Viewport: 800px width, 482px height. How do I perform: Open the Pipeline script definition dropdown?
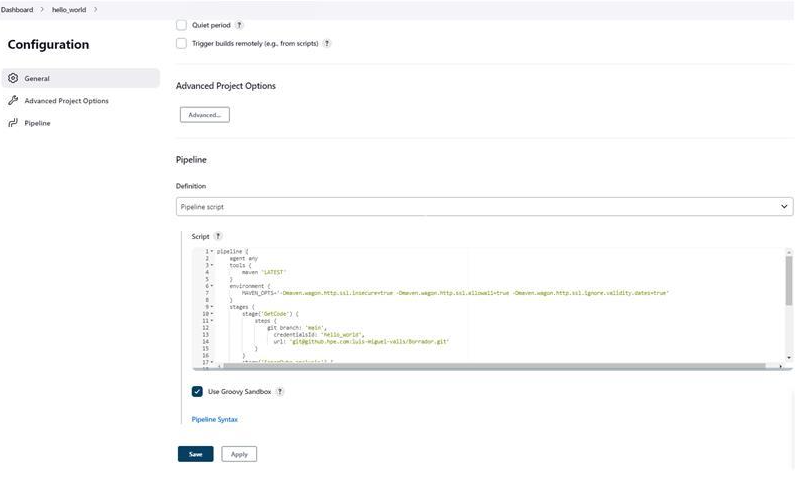[484, 207]
